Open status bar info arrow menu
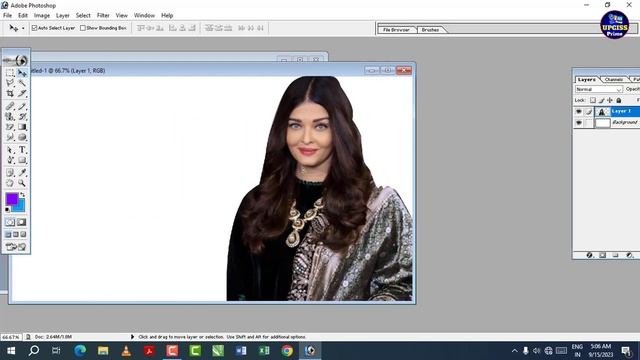The width and height of the screenshot is (640, 360). point(132,337)
